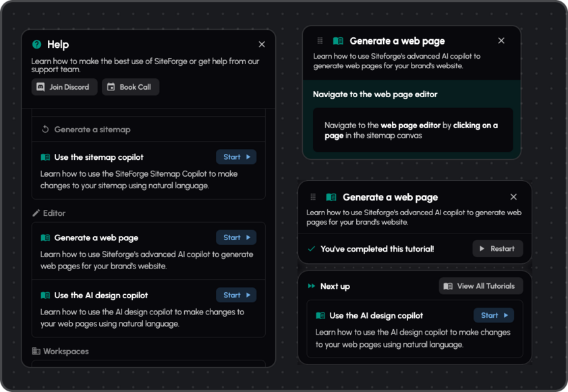Click the pencil icon beside the Editor heading

click(35, 213)
